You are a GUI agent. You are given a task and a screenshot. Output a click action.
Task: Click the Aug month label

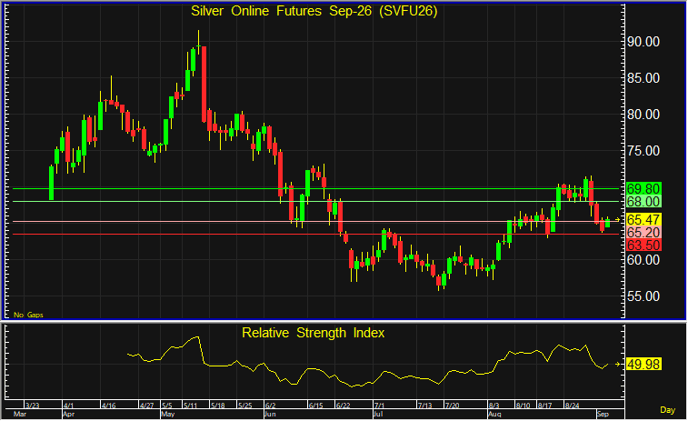[494, 414]
